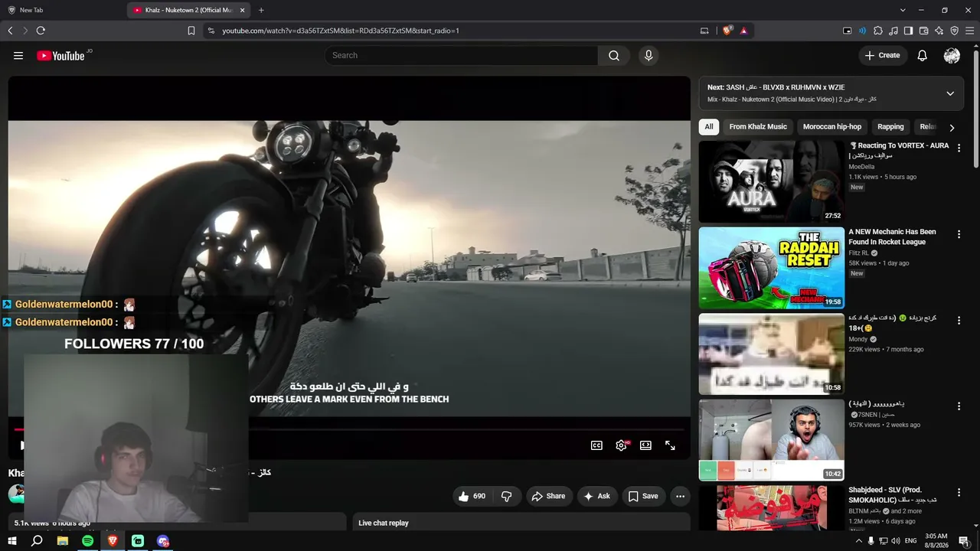Reload the page in the browser
Viewport: 980px width, 551px height.
pyautogui.click(x=41, y=31)
